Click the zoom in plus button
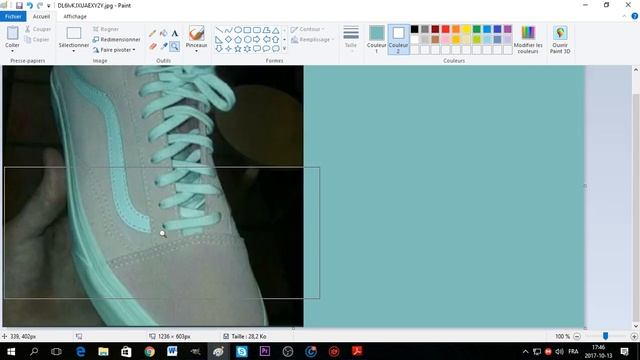640x360 pixels. [634, 336]
